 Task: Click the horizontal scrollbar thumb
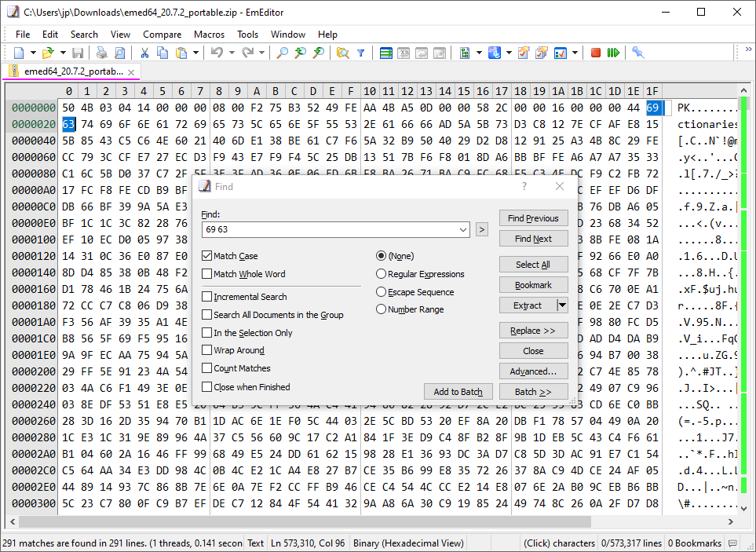tap(305, 521)
